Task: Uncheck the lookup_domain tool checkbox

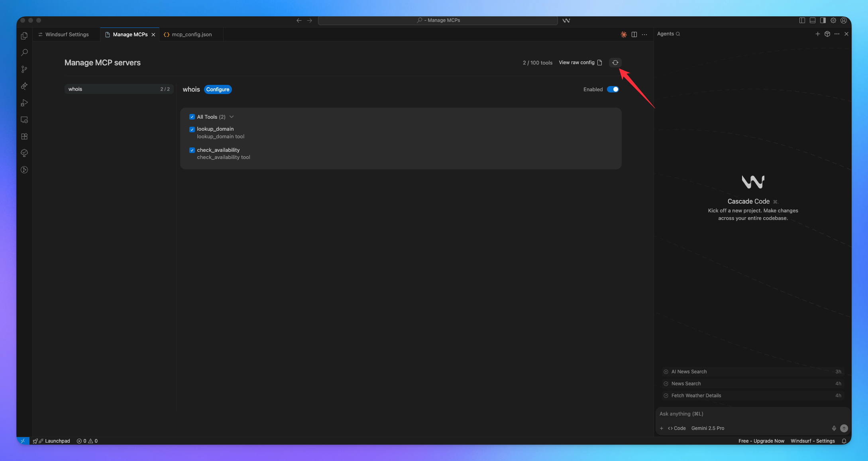Action: pos(192,129)
